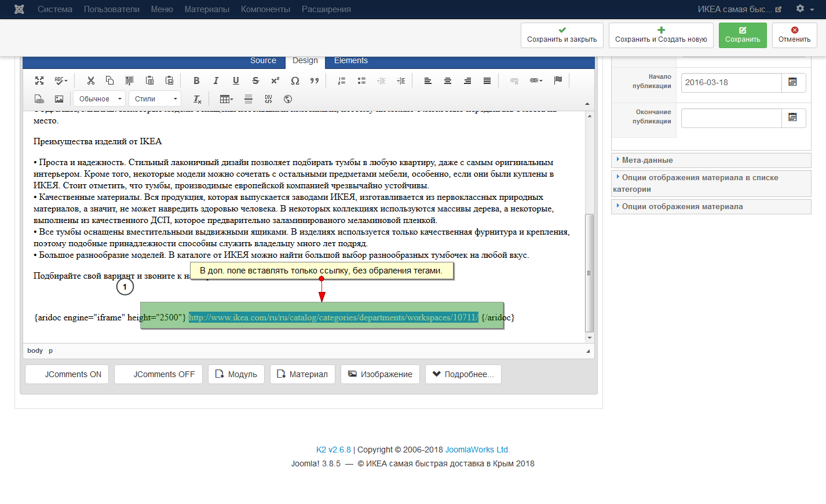
Task: Click the remove formatting icon
Action: point(198,99)
